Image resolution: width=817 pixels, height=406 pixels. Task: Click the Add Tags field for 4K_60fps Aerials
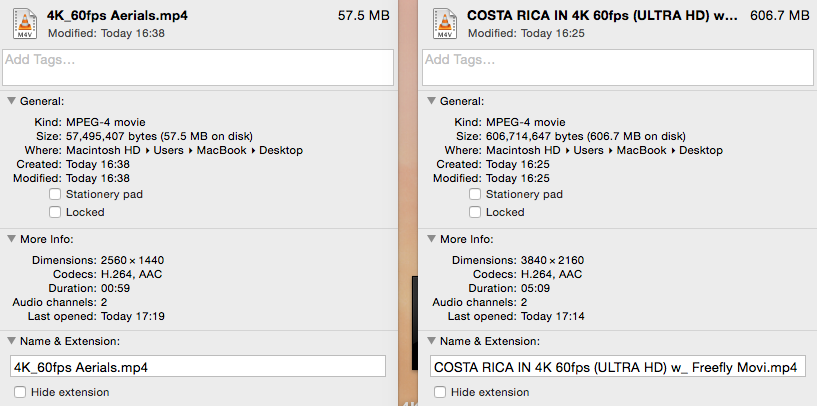(198, 67)
